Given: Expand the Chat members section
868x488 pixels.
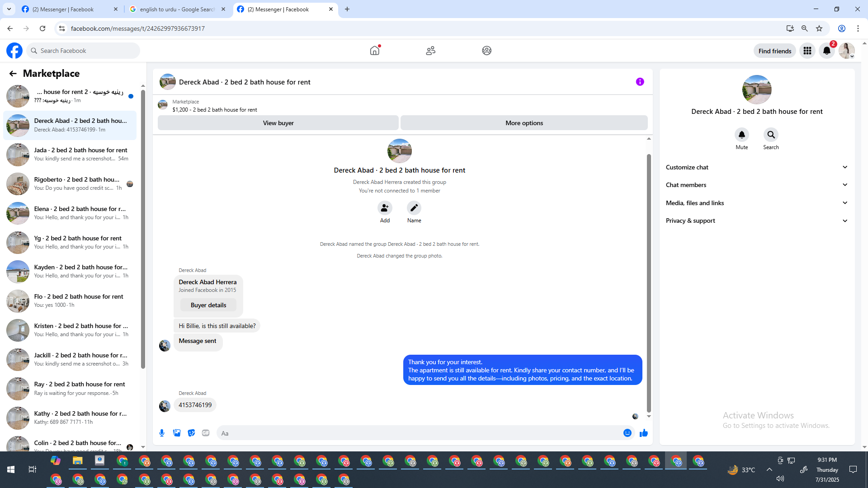Looking at the screenshot, I should click(756, 185).
